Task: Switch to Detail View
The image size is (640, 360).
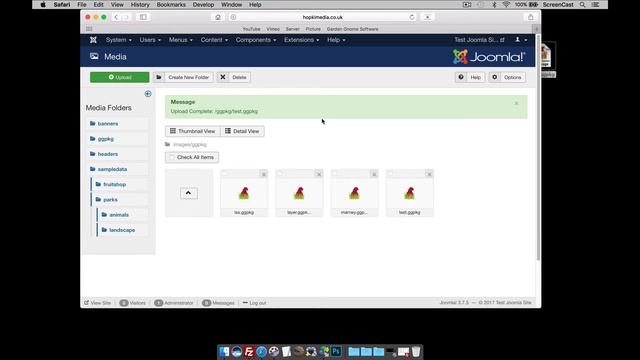Action: pos(242,131)
